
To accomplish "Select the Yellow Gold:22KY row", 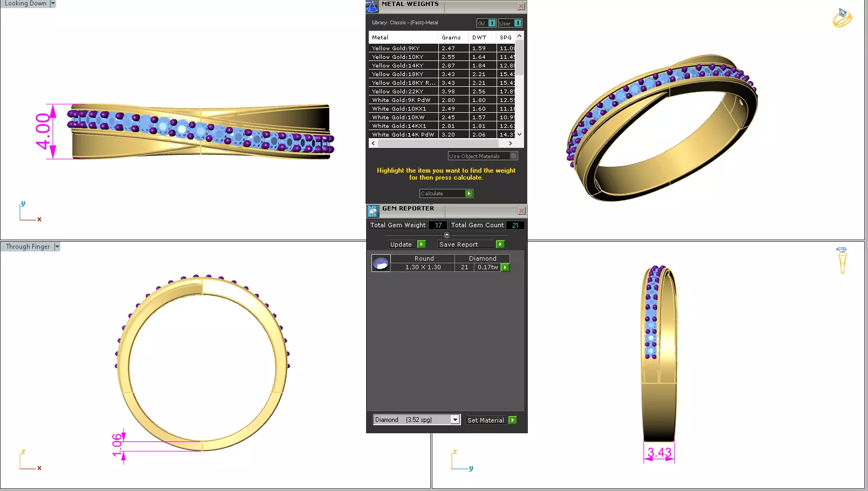I will [x=443, y=91].
